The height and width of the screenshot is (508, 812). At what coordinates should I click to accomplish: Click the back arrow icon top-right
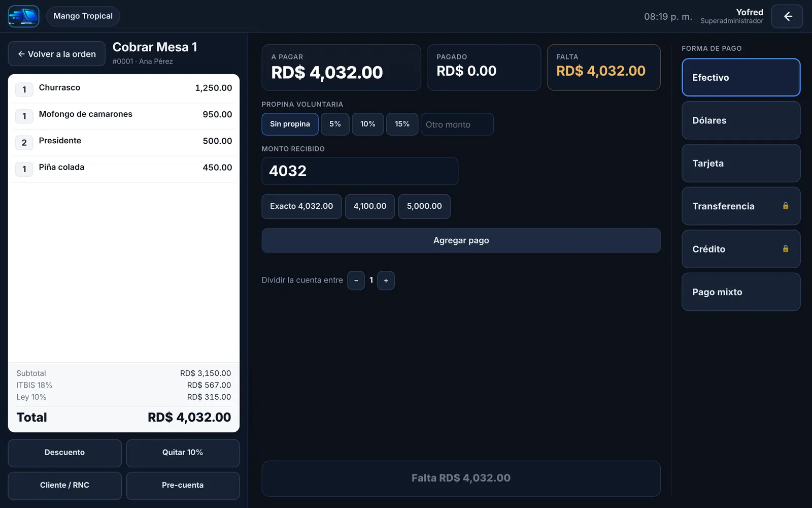point(787,16)
